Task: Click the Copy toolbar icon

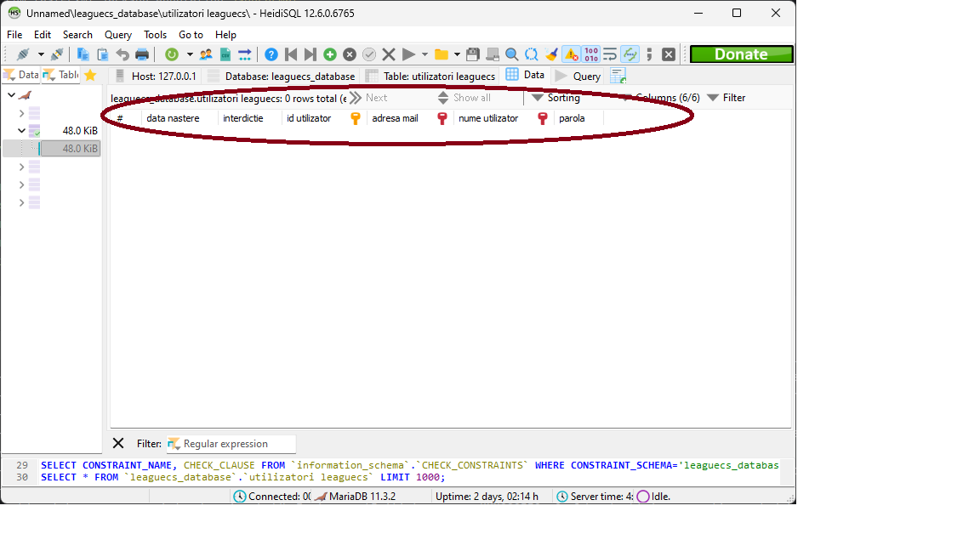Action: (83, 54)
